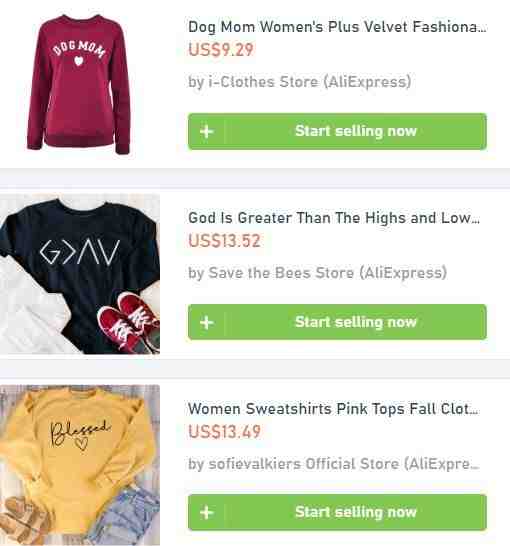
Task: Click plus icon on Women Sweatshirts Pink Tops button
Action: click(206, 513)
